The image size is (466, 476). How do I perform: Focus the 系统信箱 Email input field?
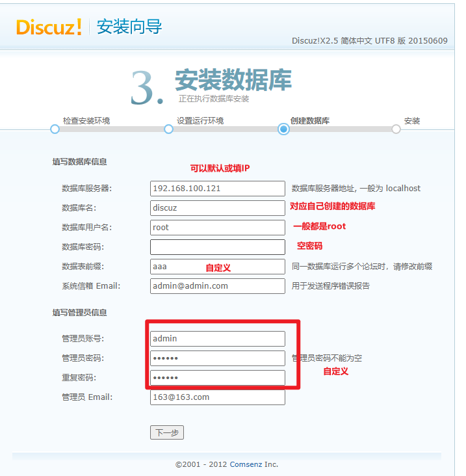click(x=218, y=286)
